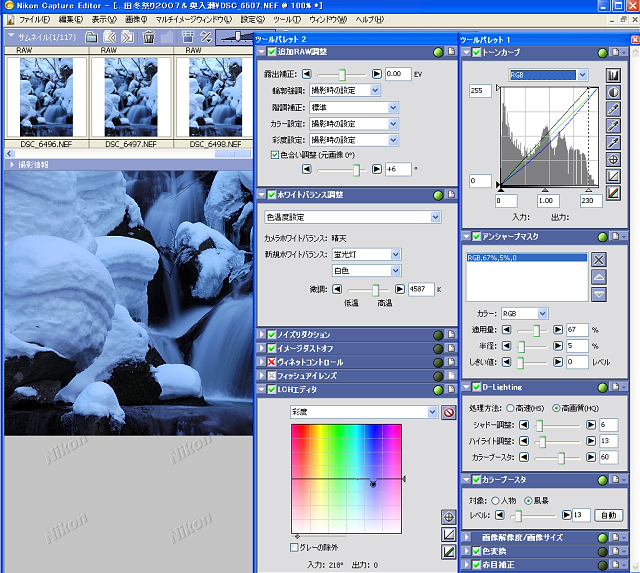Select RGB,67%,5%,0 entry in unsharp mask list
Image resolution: width=640 pixels, height=573 pixels.
tap(527, 258)
